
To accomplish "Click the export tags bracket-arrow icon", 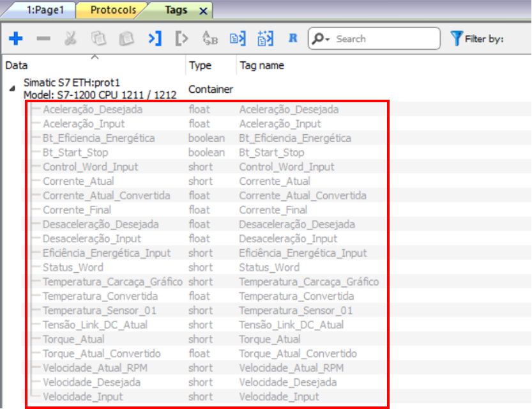I will (x=181, y=39).
